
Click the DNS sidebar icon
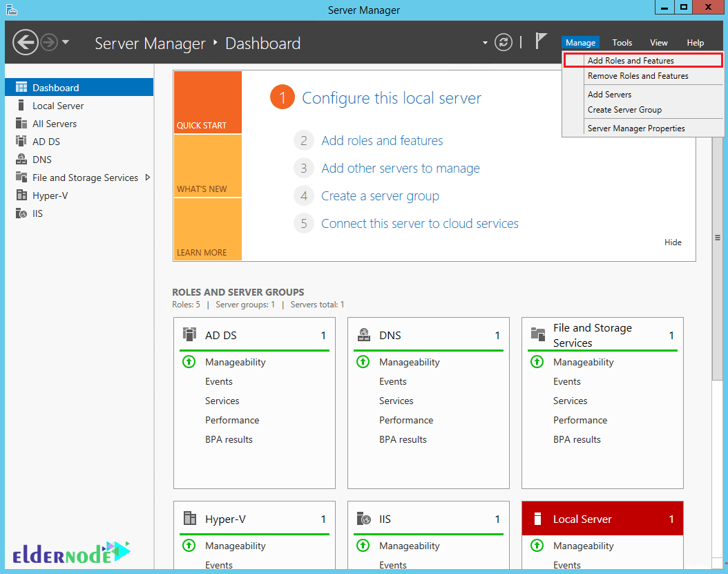[21, 160]
